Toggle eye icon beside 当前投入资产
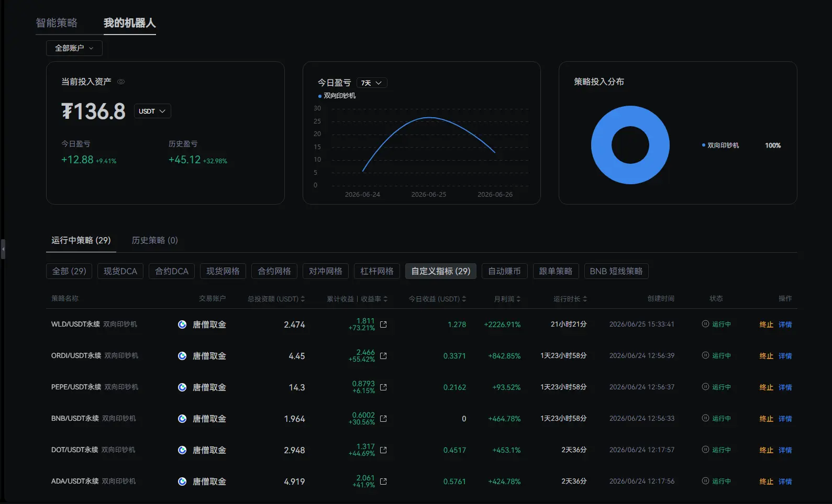This screenshot has width=832, height=504. click(x=121, y=82)
